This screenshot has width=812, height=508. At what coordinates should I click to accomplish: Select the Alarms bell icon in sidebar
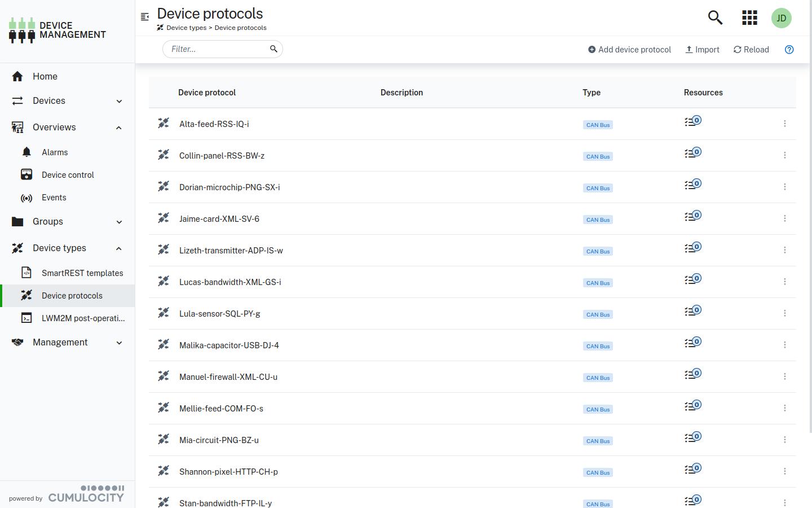coord(27,152)
